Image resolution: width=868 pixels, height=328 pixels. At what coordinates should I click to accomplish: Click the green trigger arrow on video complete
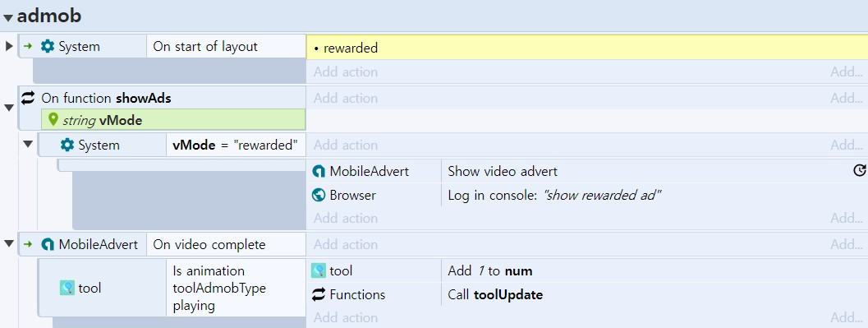coord(28,244)
